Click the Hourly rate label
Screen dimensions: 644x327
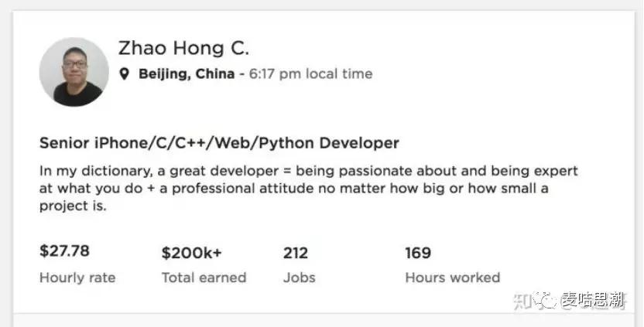click(77, 278)
